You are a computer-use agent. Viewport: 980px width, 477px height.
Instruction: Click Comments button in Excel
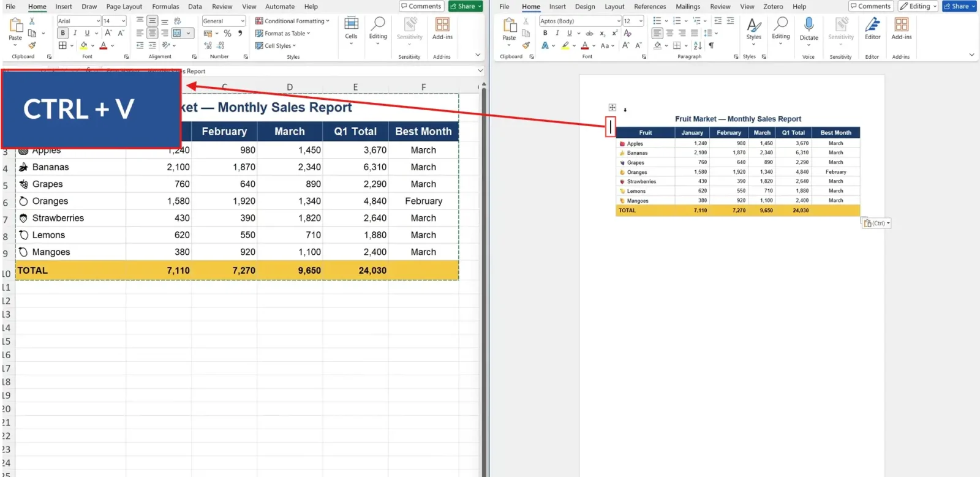coord(421,6)
